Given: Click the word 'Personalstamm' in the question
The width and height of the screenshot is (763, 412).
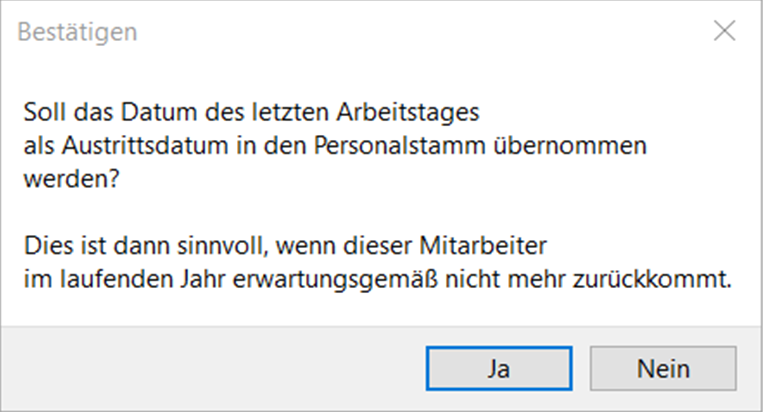Looking at the screenshot, I should pyautogui.click(x=400, y=145).
